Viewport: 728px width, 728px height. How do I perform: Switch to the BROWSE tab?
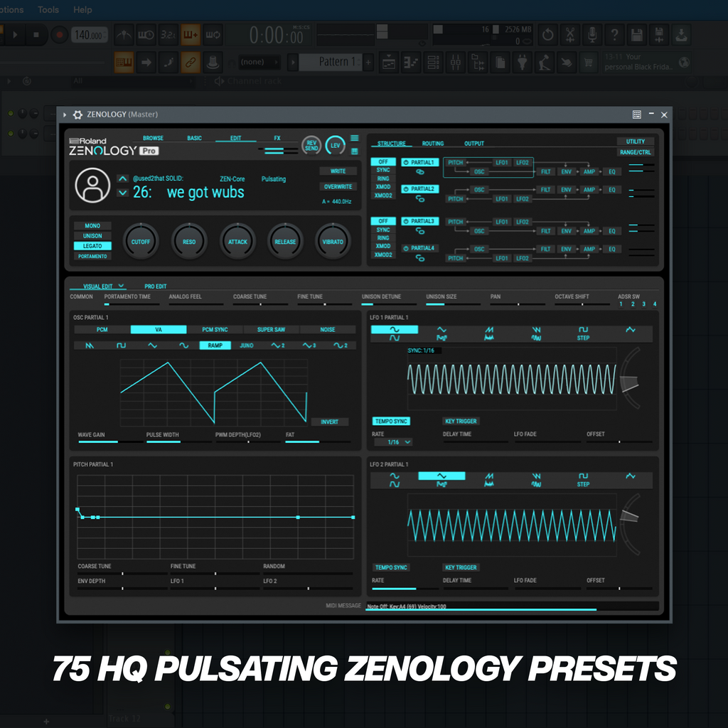(x=153, y=138)
